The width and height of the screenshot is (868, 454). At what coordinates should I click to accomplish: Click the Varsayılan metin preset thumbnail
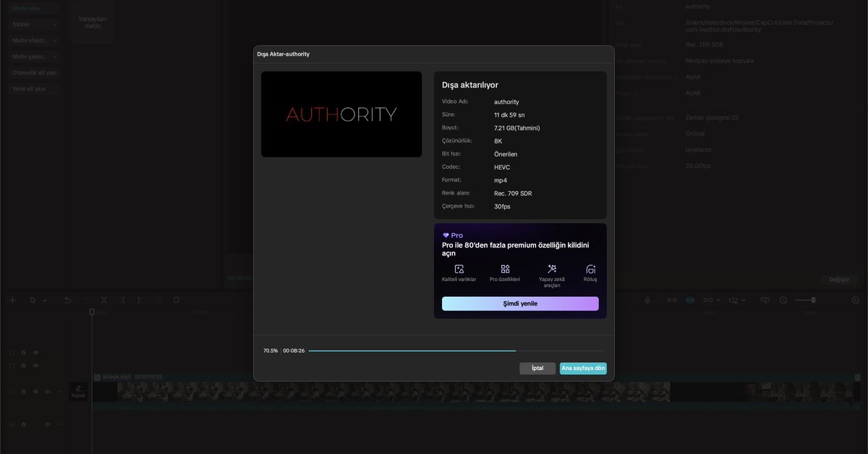(92, 22)
